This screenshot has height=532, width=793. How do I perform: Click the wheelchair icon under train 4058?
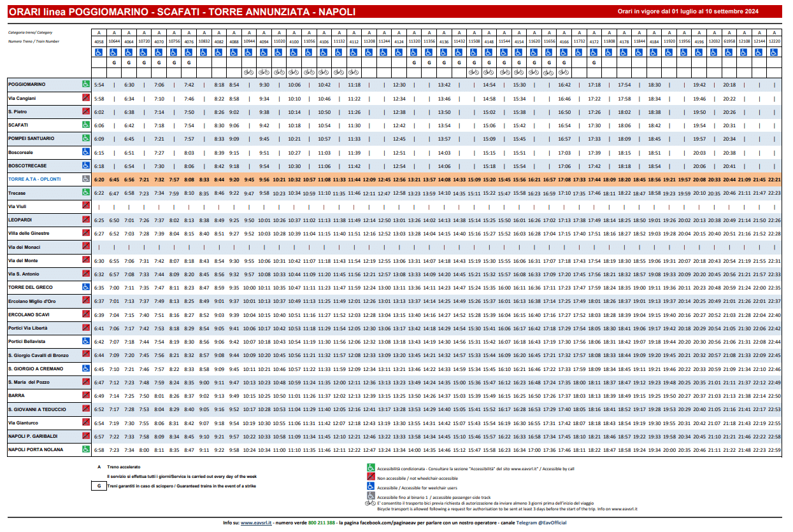pyautogui.click(x=99, y=53)
